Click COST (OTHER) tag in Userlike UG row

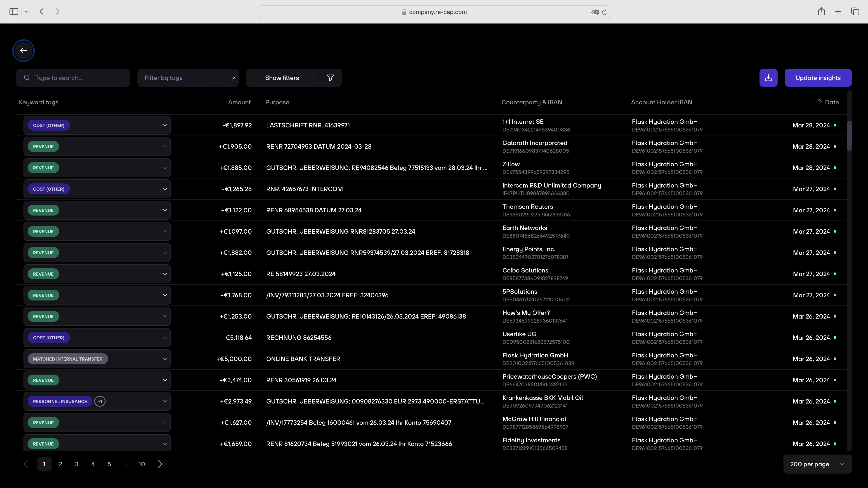49,338
